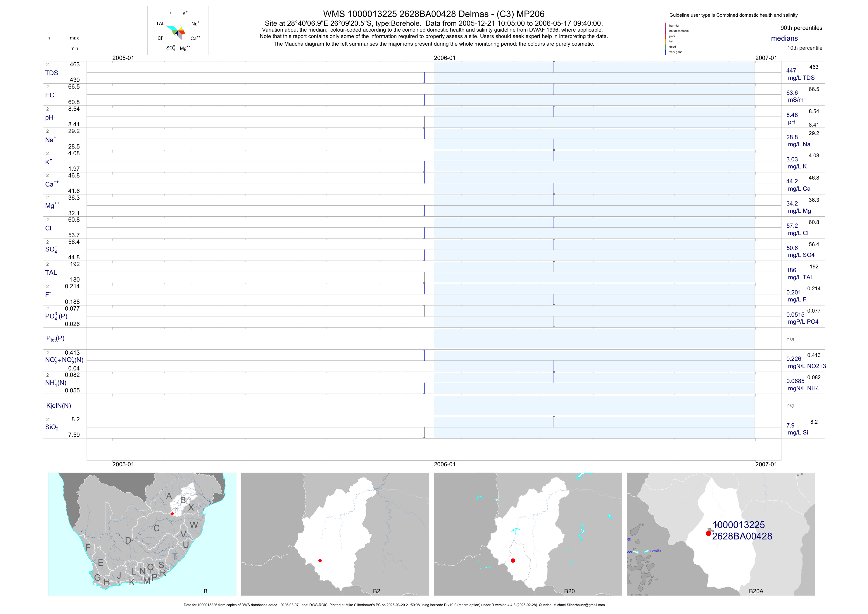Click red site dot on B20A map
This screenshot has width=868, height=614.
708,533
